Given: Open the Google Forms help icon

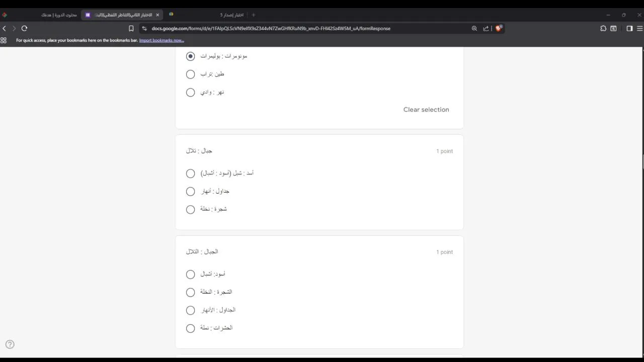Looking at the screenshot, I should [x=10, y=344].
